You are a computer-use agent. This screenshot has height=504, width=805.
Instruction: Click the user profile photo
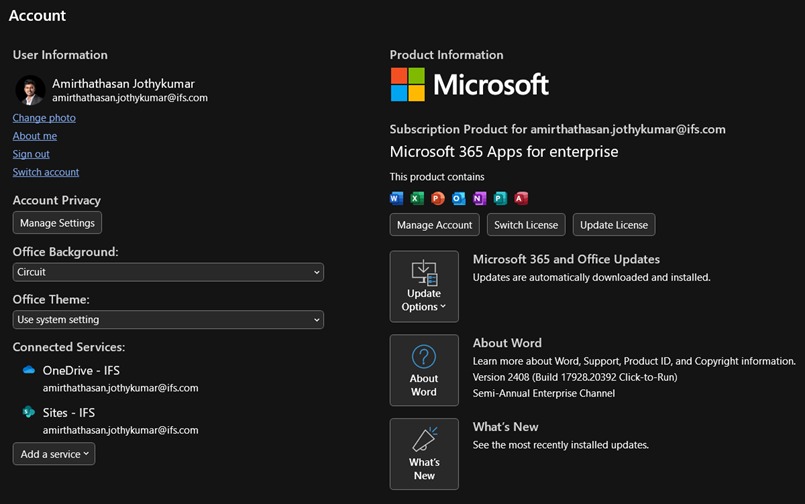pyautogui.click(x=30, y=90)
